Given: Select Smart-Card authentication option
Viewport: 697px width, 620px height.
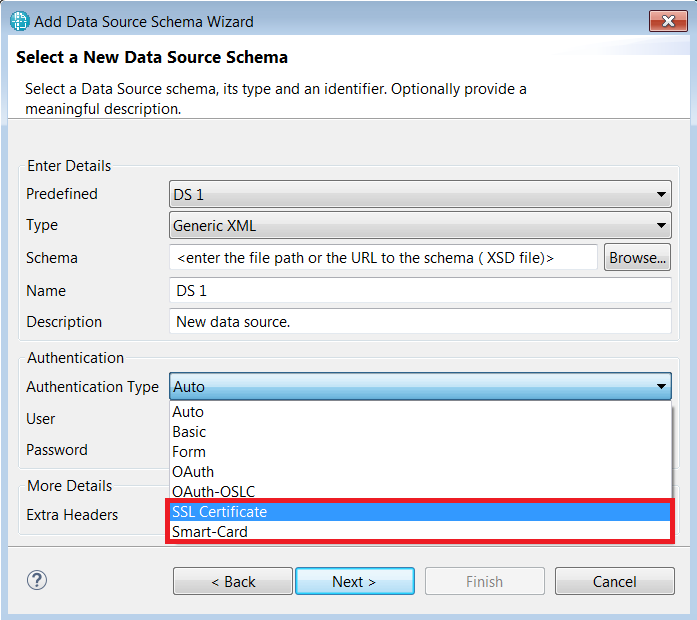Looking at the screenshot, I should [420, 532].
